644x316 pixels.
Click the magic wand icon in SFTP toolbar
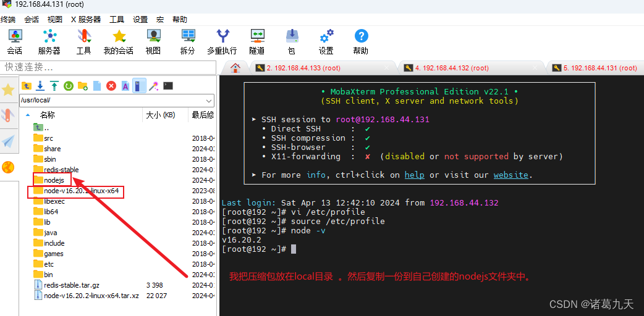click(x=154, y=86)
